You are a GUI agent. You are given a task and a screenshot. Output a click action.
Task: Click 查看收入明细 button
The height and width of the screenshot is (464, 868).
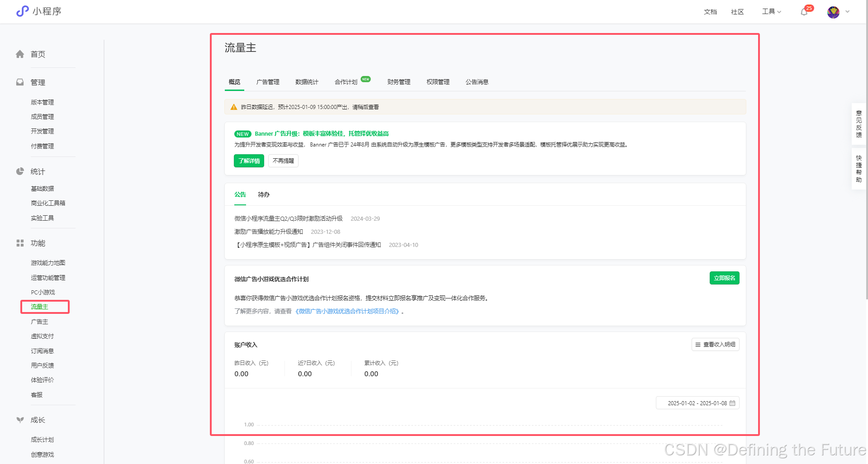pos(716,345)
